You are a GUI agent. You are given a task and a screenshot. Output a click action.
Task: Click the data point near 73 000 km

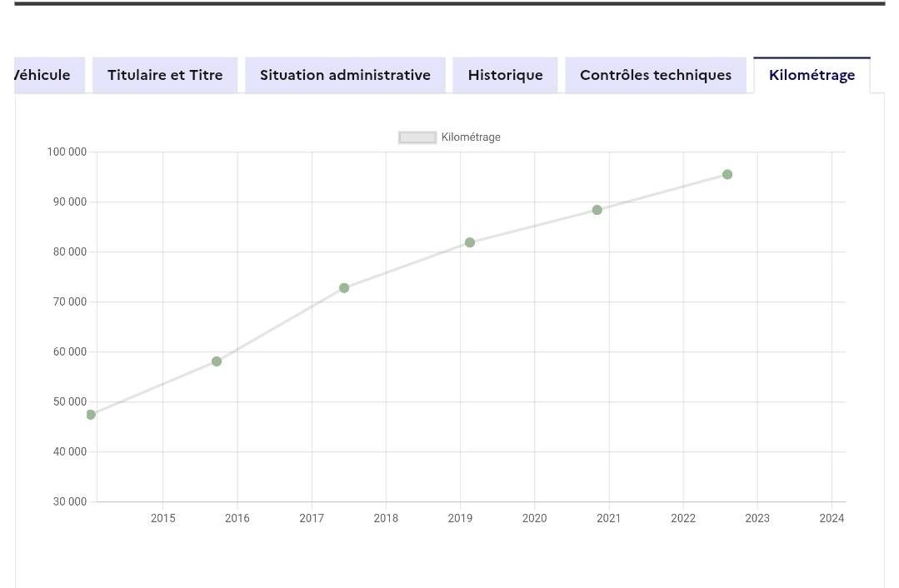(344, 287)
